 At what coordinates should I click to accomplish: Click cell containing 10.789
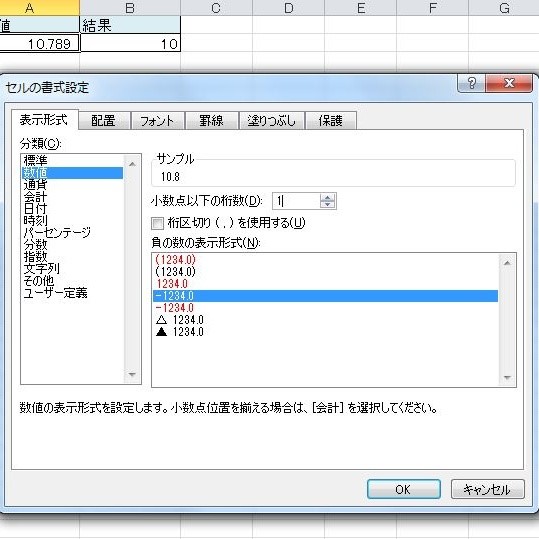(40, 43)
